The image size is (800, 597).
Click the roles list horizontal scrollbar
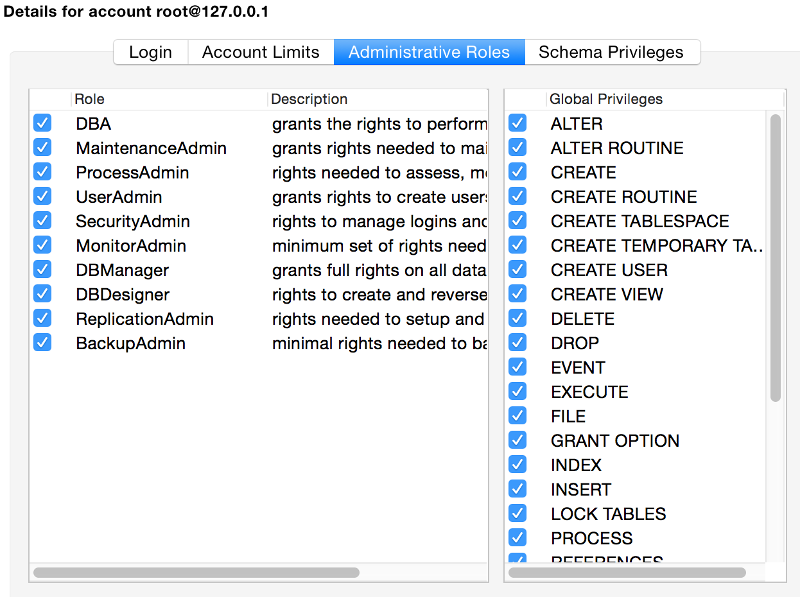pyautogui.click(x=196, y=573)
